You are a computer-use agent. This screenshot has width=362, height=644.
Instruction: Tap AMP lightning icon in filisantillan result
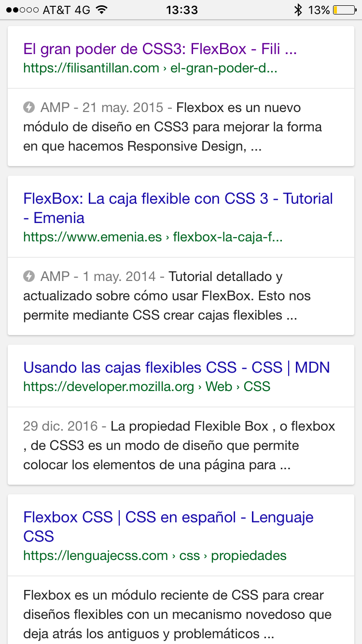(x=29, y=107)
